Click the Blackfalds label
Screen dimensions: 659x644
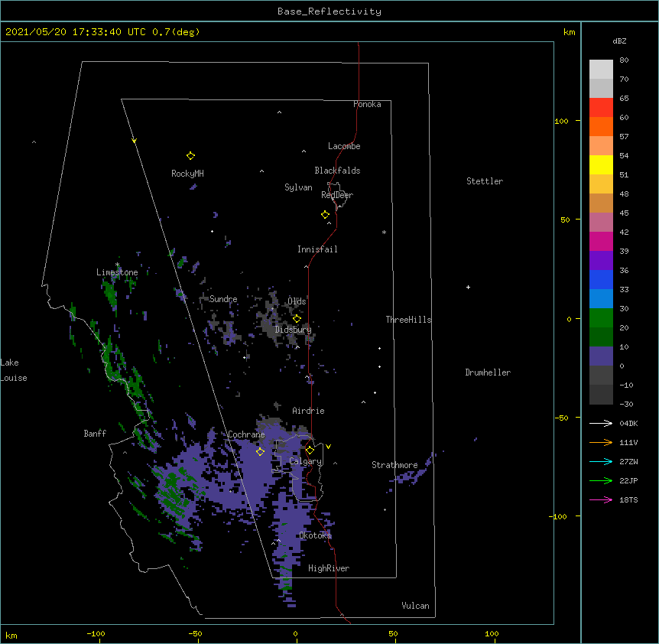click(337, 171)
